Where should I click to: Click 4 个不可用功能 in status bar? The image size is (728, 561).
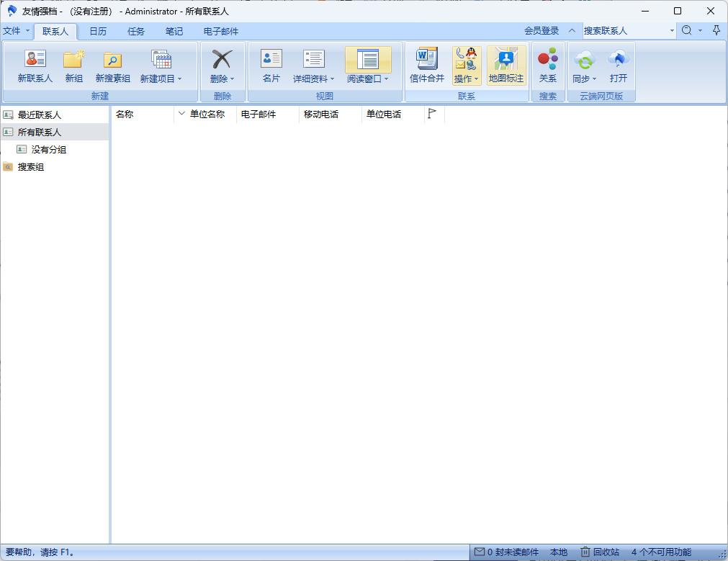[661, 552]
